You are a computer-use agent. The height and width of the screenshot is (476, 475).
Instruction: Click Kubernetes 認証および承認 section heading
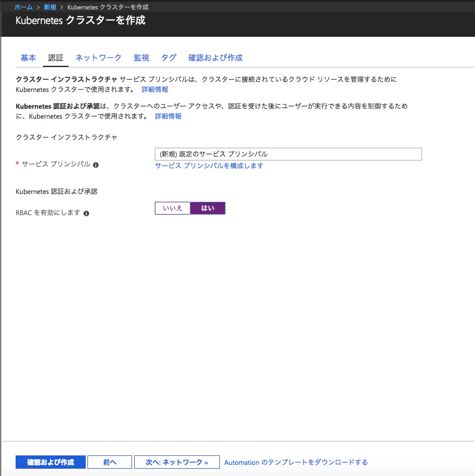click(x=57, y=192)
